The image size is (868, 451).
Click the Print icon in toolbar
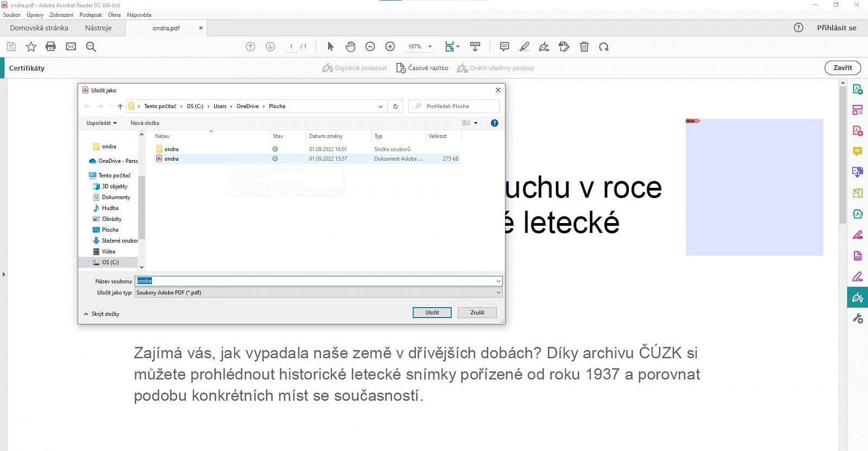coord(50,47)
